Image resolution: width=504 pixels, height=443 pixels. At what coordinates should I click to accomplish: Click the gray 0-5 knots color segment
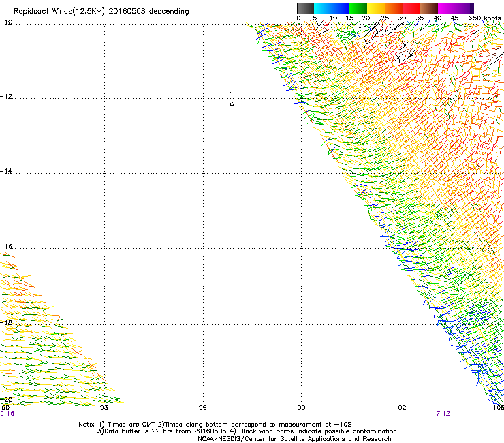pos(305,8)
